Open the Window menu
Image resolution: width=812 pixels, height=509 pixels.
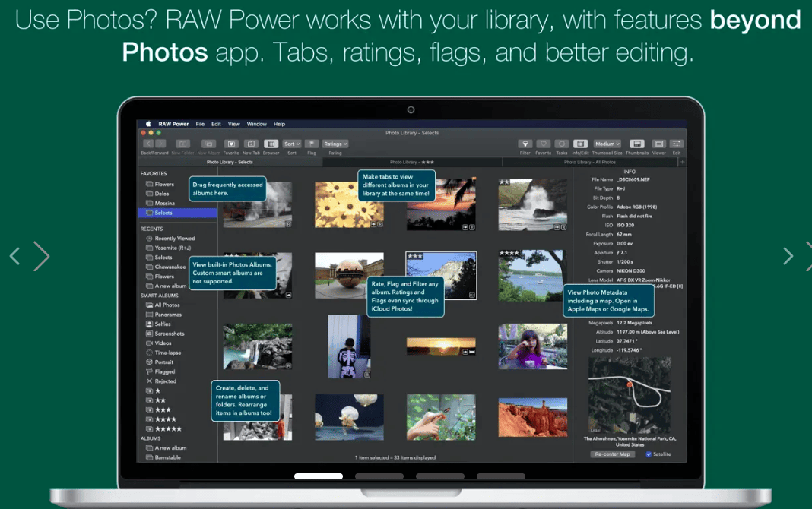coord(256,124)
